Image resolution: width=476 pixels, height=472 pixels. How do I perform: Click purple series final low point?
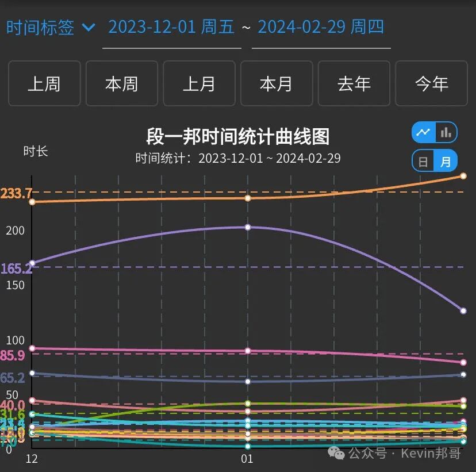(463, 311)
